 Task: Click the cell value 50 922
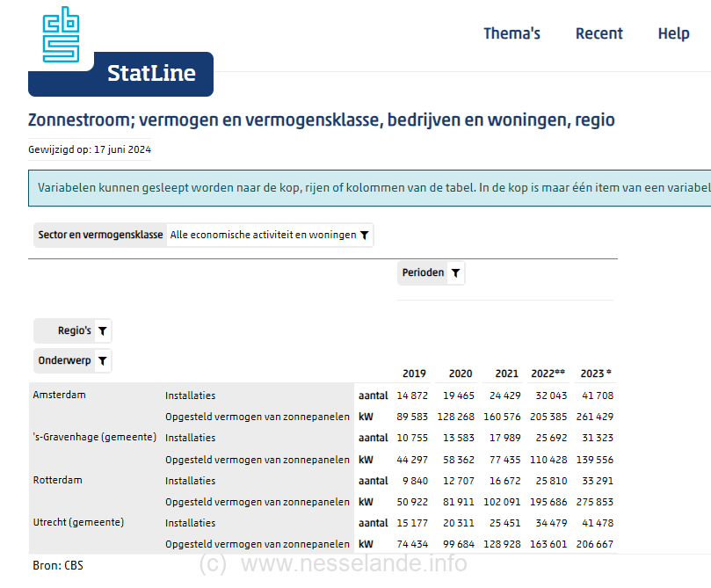click(412, 503)
